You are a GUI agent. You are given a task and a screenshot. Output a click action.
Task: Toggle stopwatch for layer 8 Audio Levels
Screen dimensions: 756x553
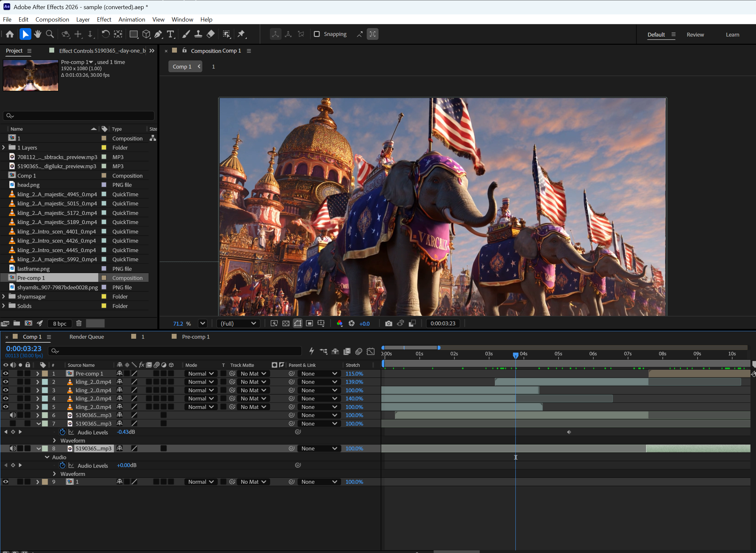click(x=62, y=465)
